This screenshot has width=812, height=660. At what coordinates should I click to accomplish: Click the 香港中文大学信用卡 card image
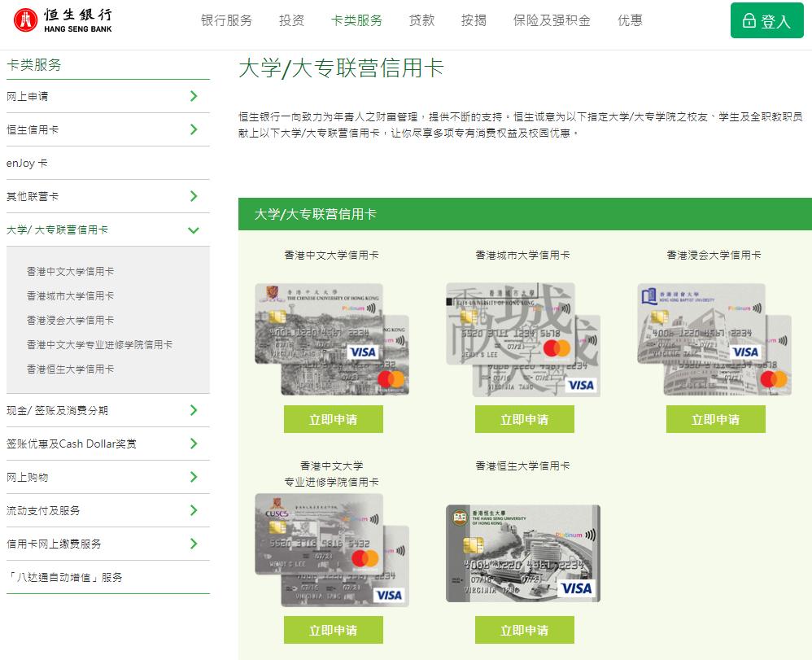coord(332,339)
